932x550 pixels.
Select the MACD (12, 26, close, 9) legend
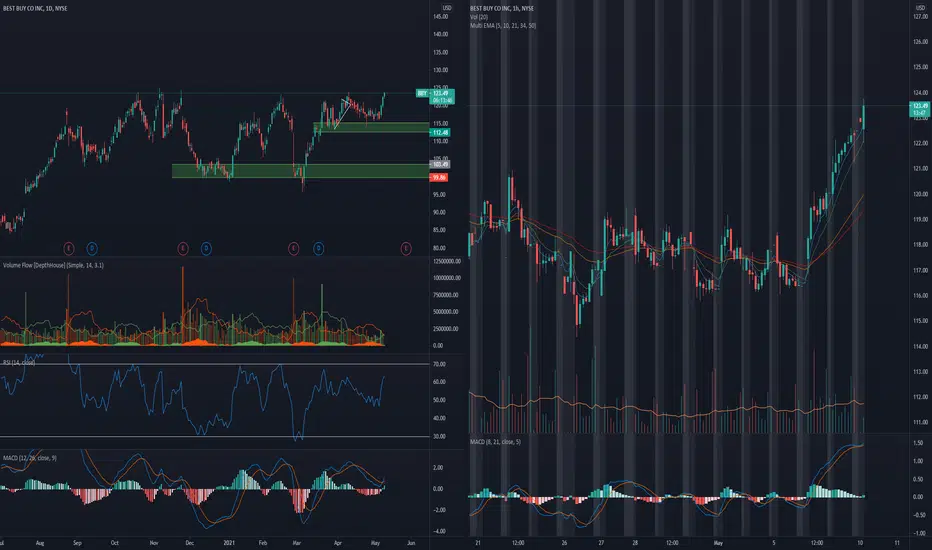coord(30,458)
